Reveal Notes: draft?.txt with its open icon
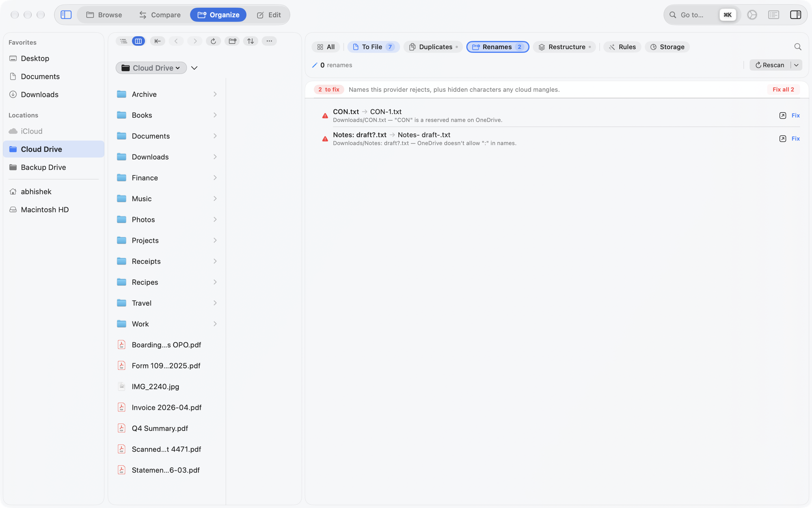The image size is (812, 508). pos(783,139)
